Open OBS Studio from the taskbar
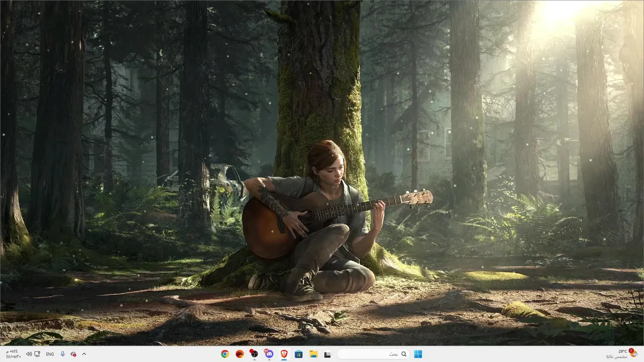This screenshot has height=362, width=644. point(254,354)
